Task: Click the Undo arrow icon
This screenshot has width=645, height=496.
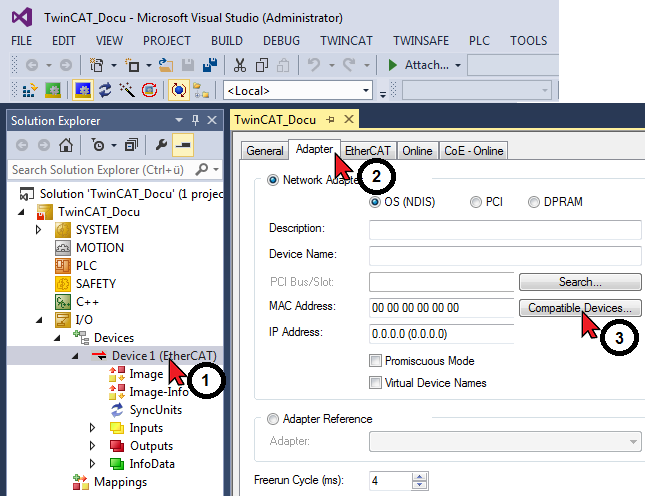Action: tap(314, 65)
